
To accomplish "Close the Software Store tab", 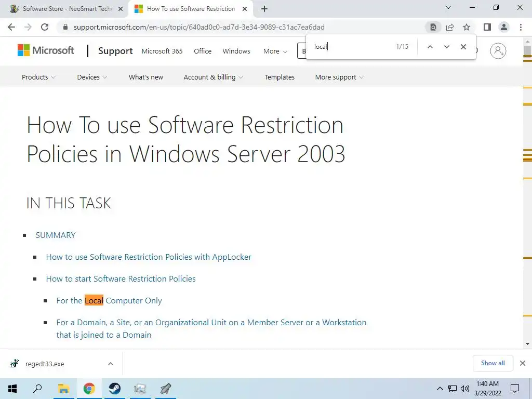I will (121, 9).
